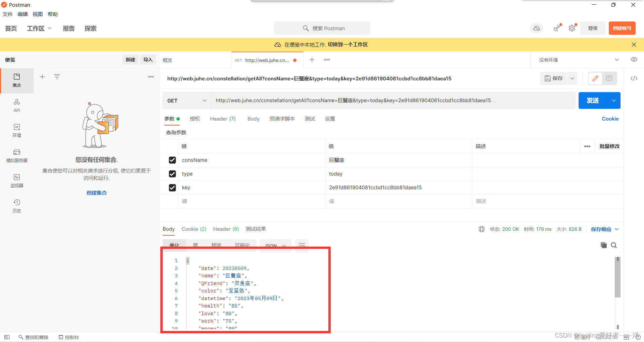Open the Collections sidebar panel
The width and height of the screenshot is (644, 342).
point(17,80)
